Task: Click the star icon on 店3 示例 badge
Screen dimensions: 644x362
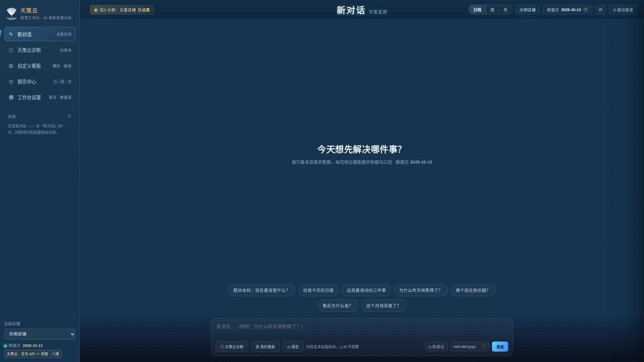Action: coord(96,10)
